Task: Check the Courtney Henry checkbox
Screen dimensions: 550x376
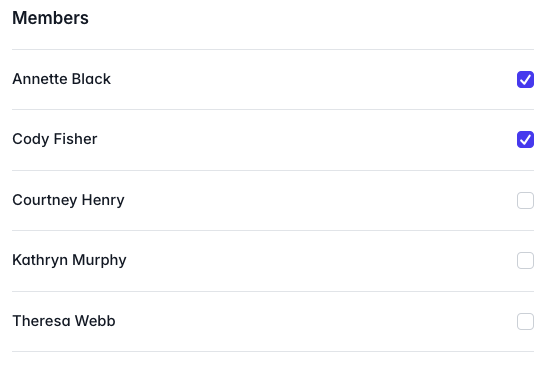Action: (525, 200)
